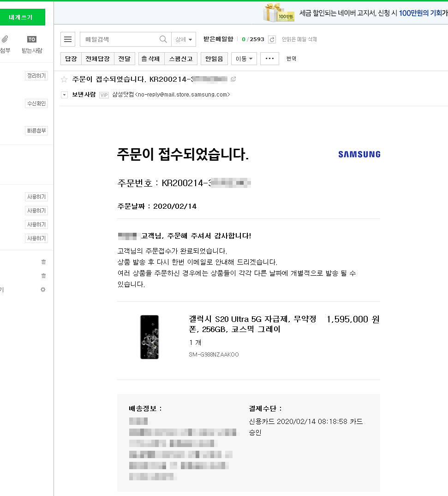The width and height of the screenshot is (448, 496).
Task: Go to 받은메일함 inbox
Action: tap(218, 39)
